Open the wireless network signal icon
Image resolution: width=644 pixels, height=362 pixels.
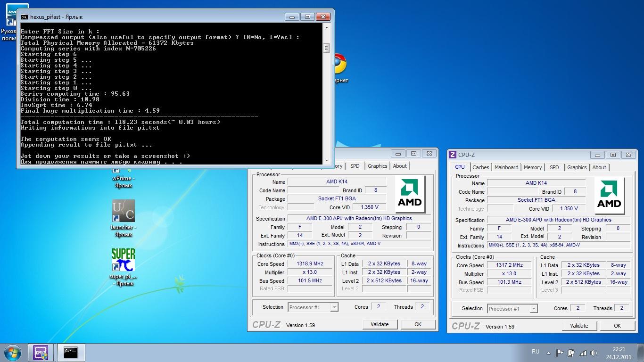tap(583, 353)
